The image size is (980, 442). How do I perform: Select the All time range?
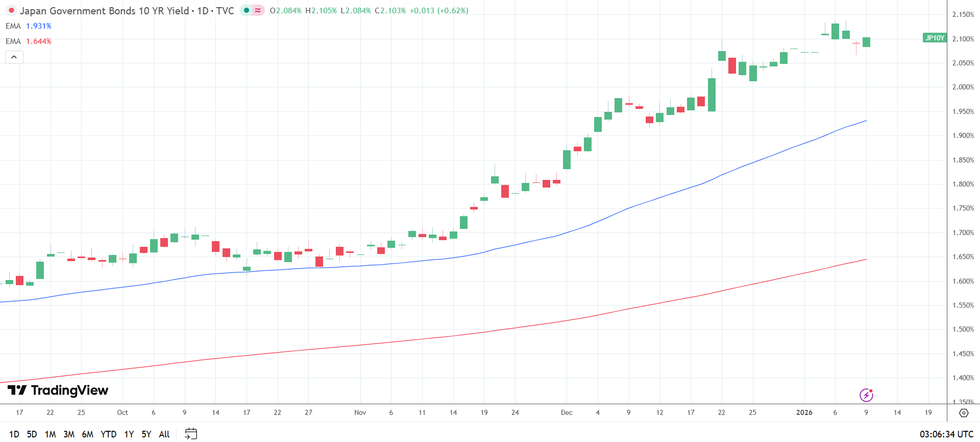pos(164,434)
